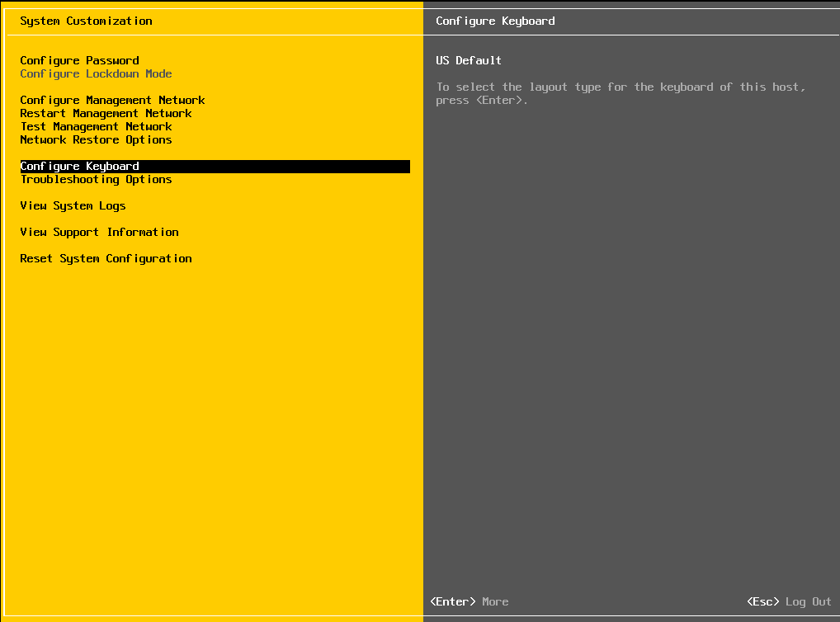840x622 pixels.
Task: Click the US Default layout text
Action: pyautogui.click(x=469, y=60)
